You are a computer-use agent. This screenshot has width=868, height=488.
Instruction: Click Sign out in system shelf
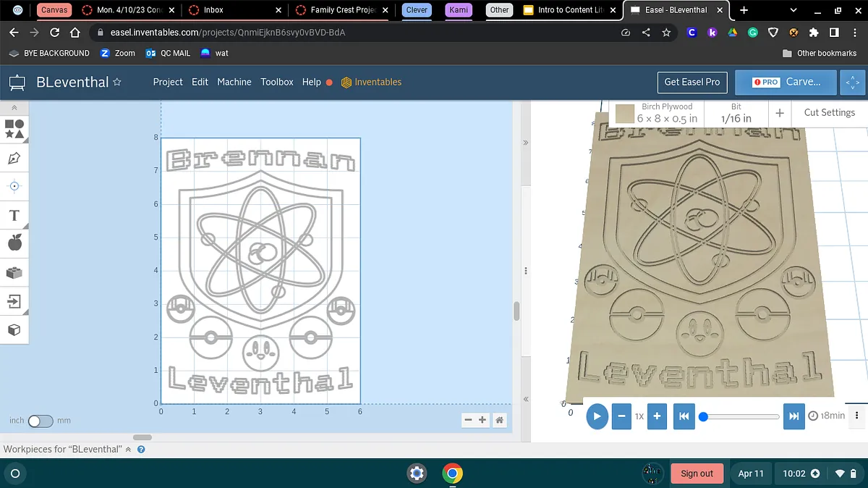697,474
